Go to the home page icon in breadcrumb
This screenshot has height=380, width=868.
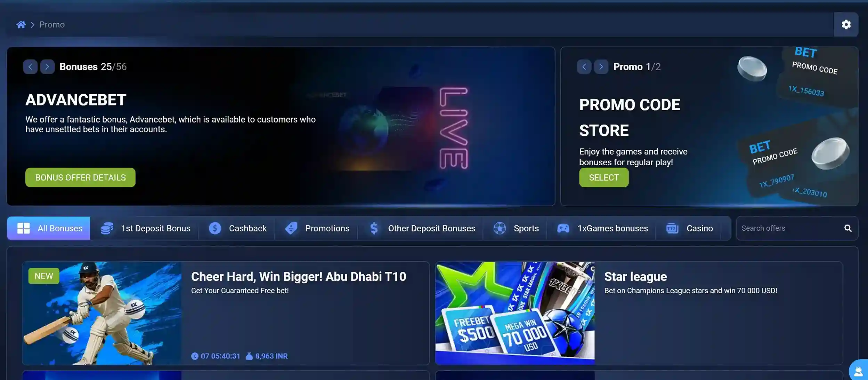(21, 25)
